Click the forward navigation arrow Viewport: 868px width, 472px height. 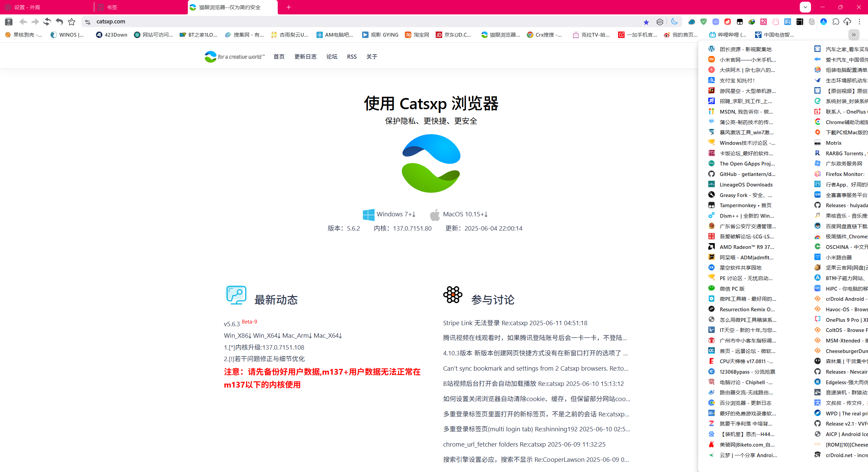(x=35, y=22)
